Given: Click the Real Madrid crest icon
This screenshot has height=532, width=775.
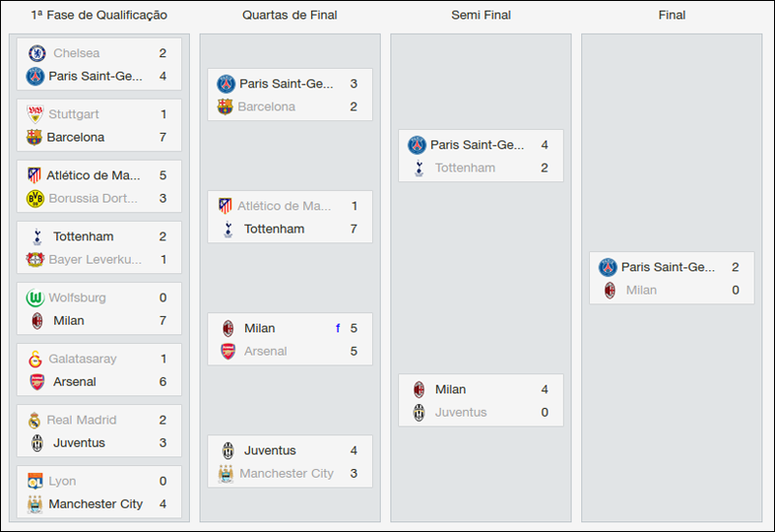Looking at the screenshot, I should coord(35,421).
